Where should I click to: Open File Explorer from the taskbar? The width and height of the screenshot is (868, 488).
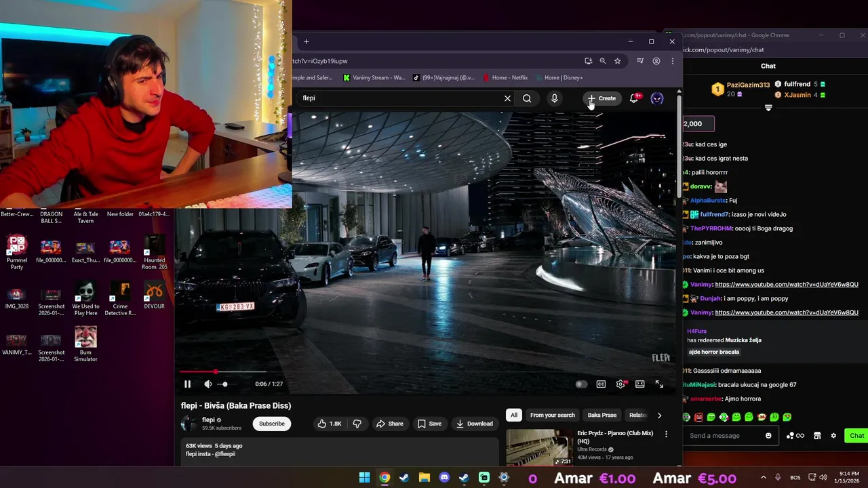(424, 478)
